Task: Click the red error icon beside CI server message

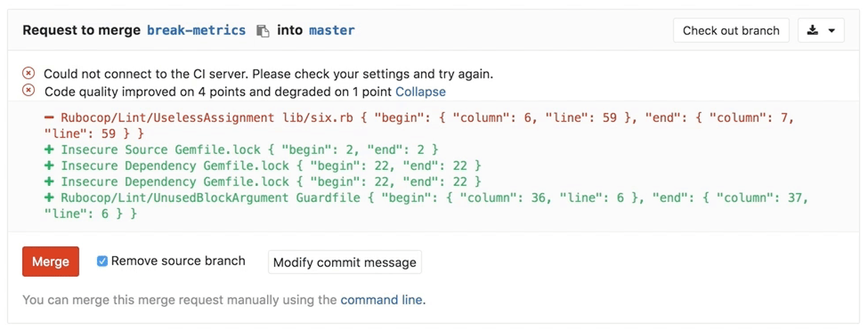Action: pos(28,73)
